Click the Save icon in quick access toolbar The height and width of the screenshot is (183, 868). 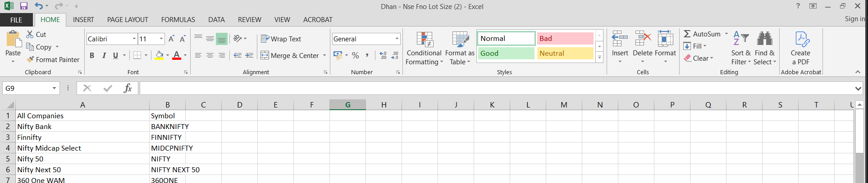coord(24,6)
